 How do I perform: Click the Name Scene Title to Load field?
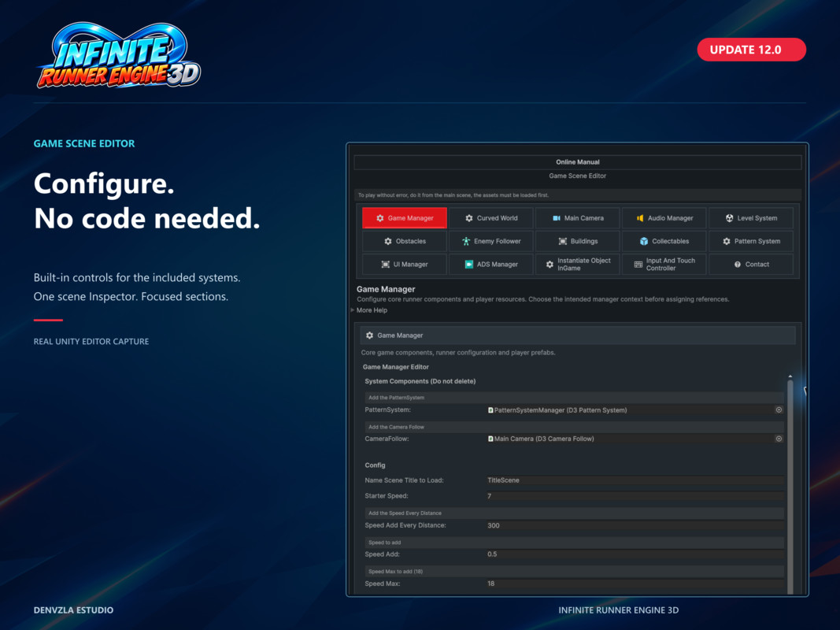coord(635,480)
